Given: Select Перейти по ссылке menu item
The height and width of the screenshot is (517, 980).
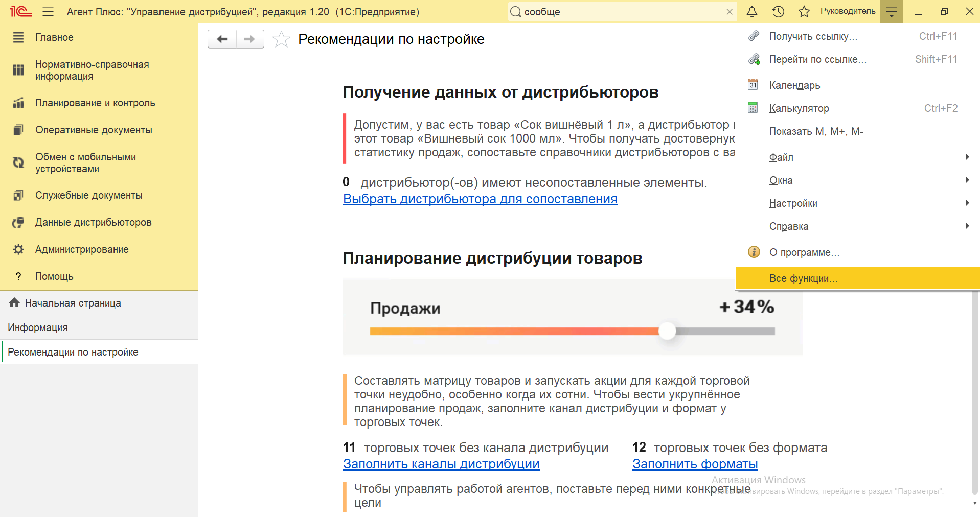Looking at the screenshot, I should point(857,59).
